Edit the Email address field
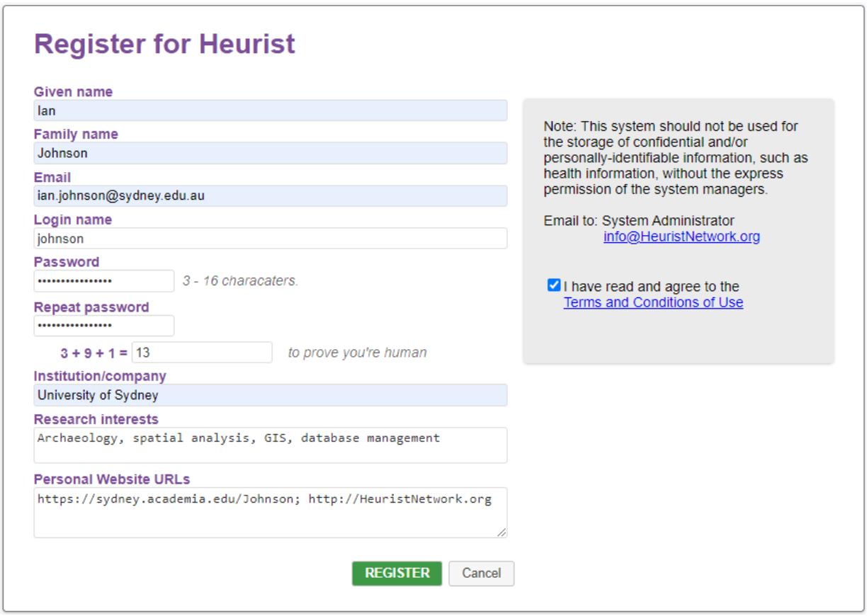This screenshot has height=616, width=867. (x=271, y=195)
